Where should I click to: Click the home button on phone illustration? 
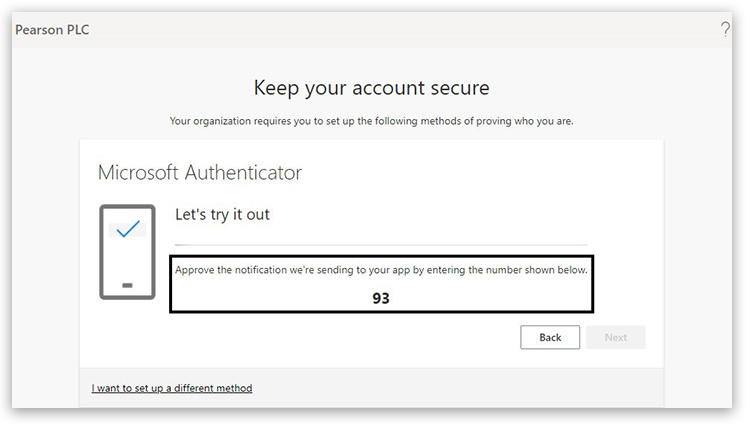[127, 285]
